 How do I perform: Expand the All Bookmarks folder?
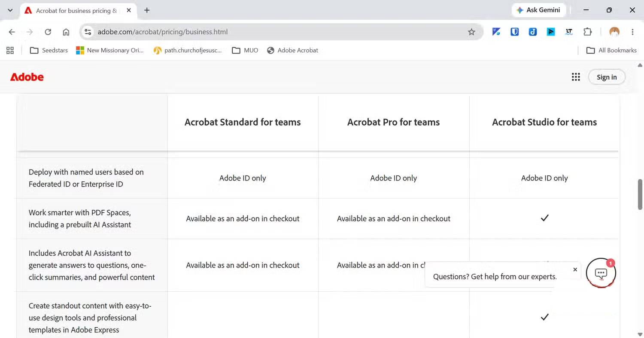[x=611, y=50]
